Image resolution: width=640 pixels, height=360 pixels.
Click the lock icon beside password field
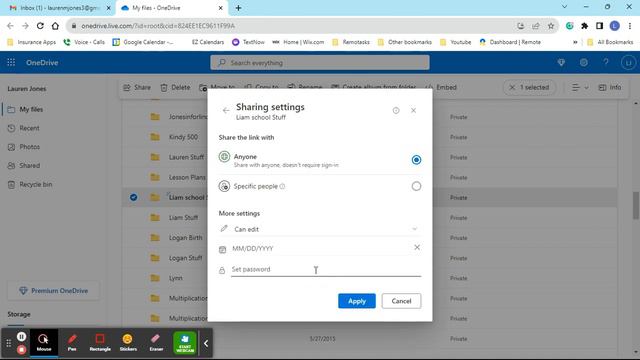point(222,270)
